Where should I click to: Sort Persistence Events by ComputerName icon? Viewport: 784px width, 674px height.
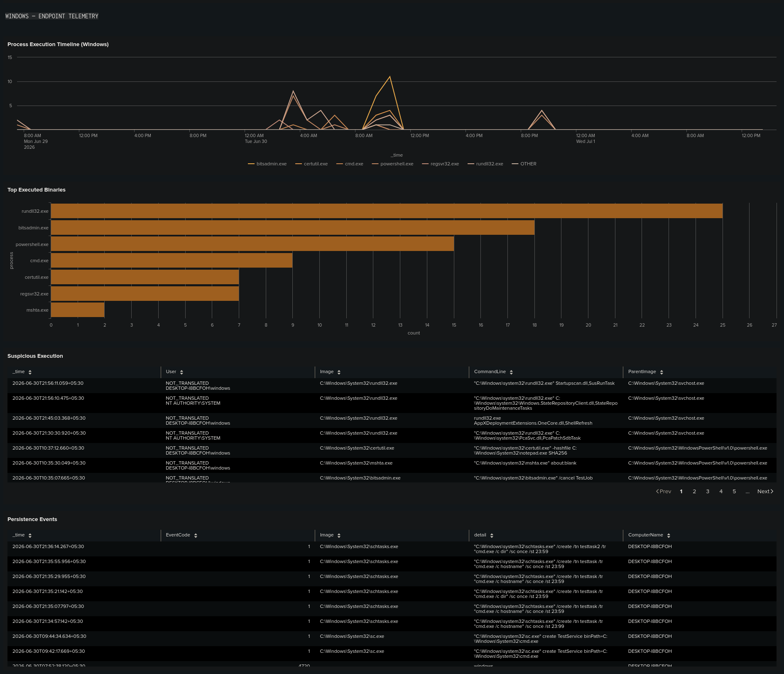click(x=669, y=536)
